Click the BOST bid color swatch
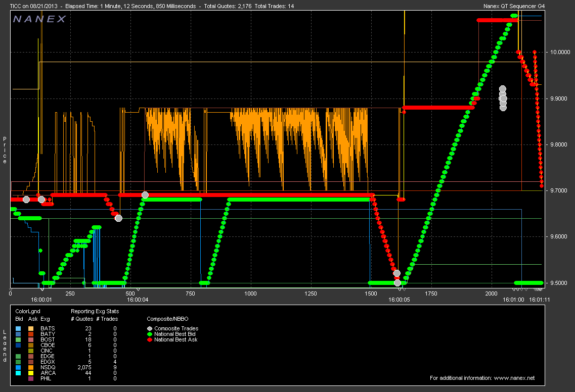The width and height of the screenshot is (575, 392). tap(18, 339)
